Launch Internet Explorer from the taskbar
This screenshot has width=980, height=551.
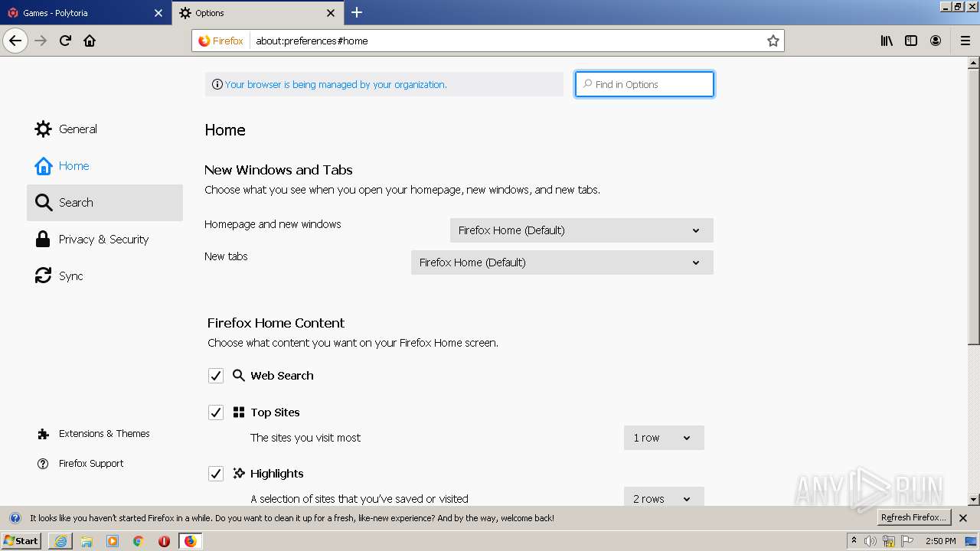click(x=60, y=541)
